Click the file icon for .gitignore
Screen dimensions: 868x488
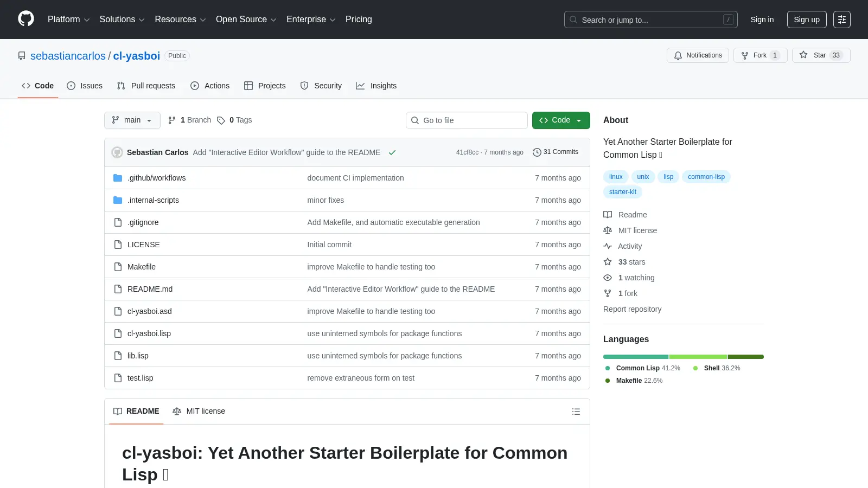[118, 222]
